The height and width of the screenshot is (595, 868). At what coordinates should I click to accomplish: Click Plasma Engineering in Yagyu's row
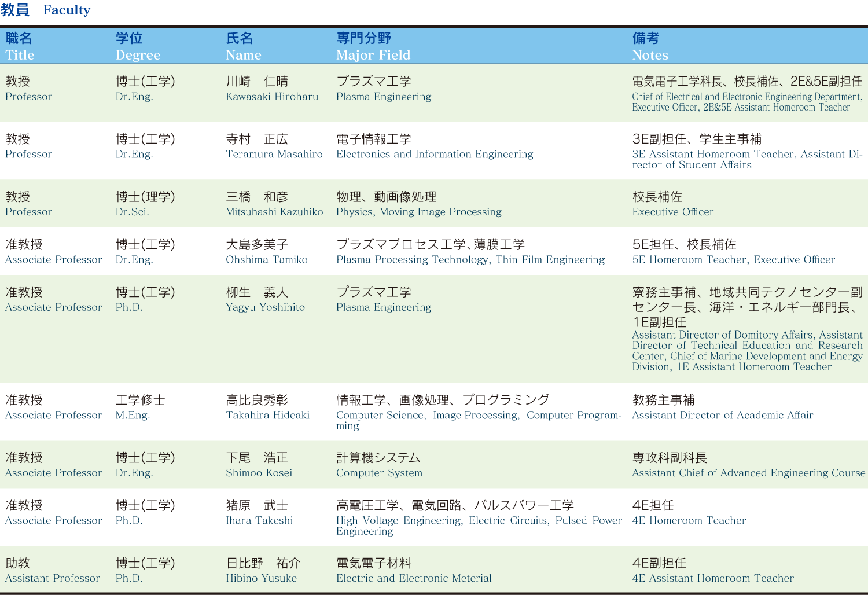(384, 307)
